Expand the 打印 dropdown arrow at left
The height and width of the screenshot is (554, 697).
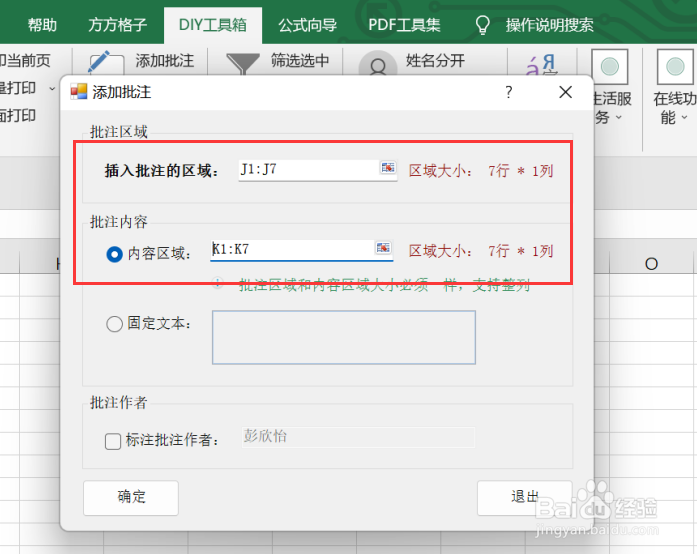click(52, 88)
